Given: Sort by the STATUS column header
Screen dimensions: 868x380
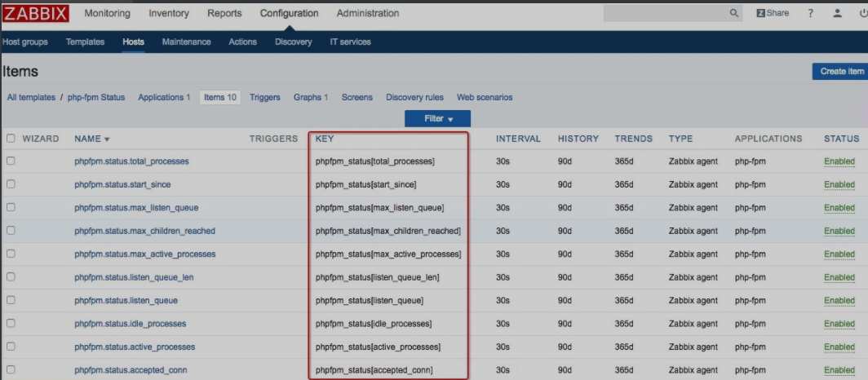Looking at the screenshot, I should (x=841, y=139).
